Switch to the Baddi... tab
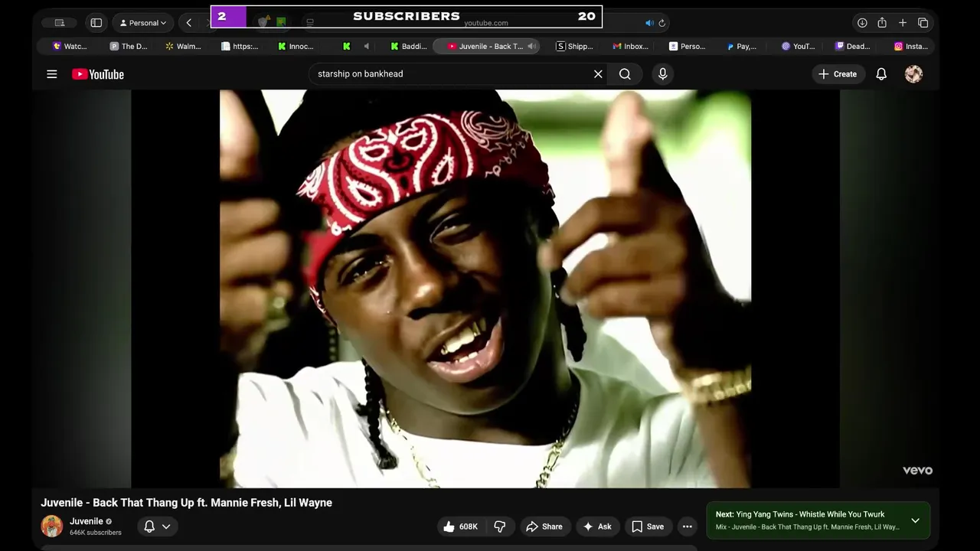Viewport: 980px width, 551px height. [409, 47]
